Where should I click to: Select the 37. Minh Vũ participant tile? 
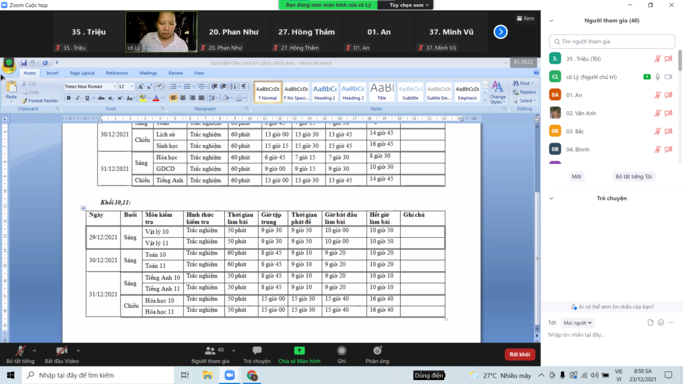tap(451, 32)
